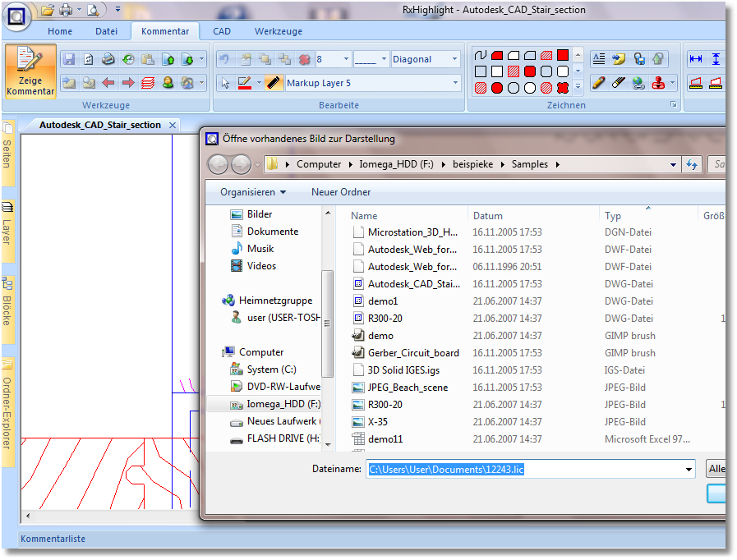The height and width of the screenshot is (560, 737).
Task: Click the print markup icon
Action: coord(108,59)
